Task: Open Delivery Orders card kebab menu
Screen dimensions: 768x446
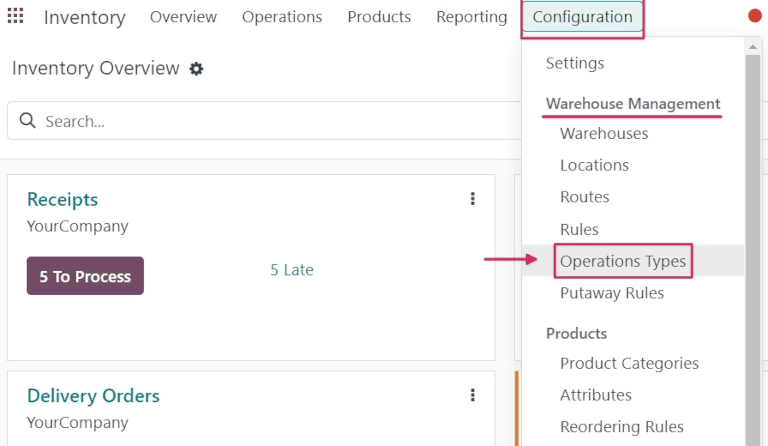Action: 473,396
